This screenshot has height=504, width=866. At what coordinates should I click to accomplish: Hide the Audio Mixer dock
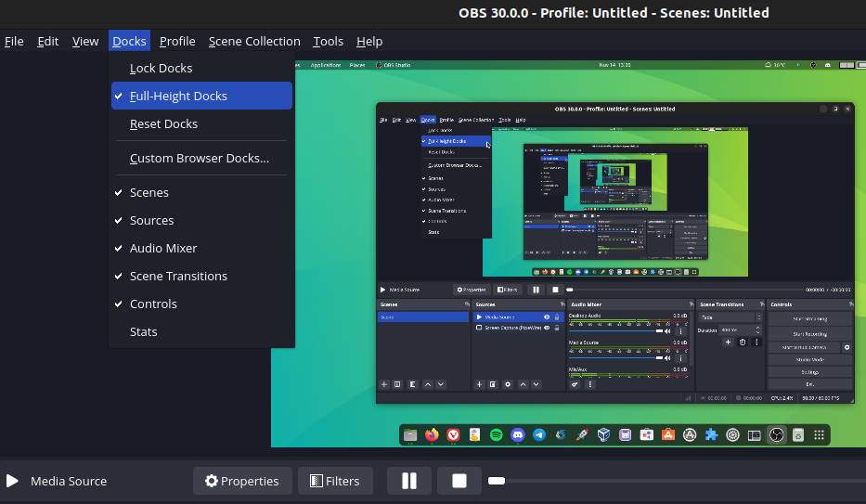point(163,248)
